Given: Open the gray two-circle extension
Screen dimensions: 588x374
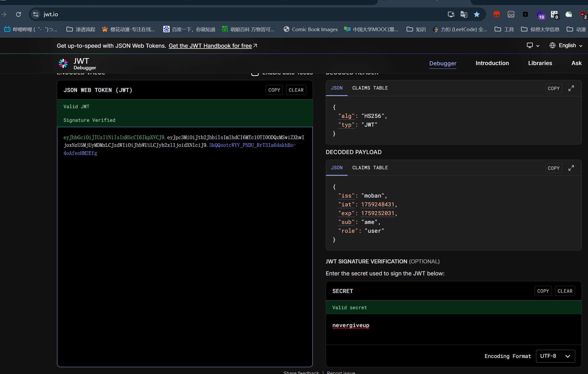Looking at the screenshot, I should 511,14.
